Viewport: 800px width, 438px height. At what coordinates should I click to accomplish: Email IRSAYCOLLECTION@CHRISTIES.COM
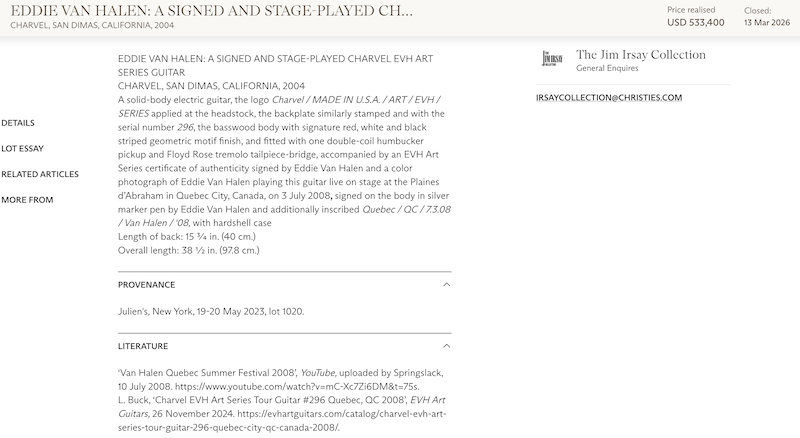click(x=609, y=98)
